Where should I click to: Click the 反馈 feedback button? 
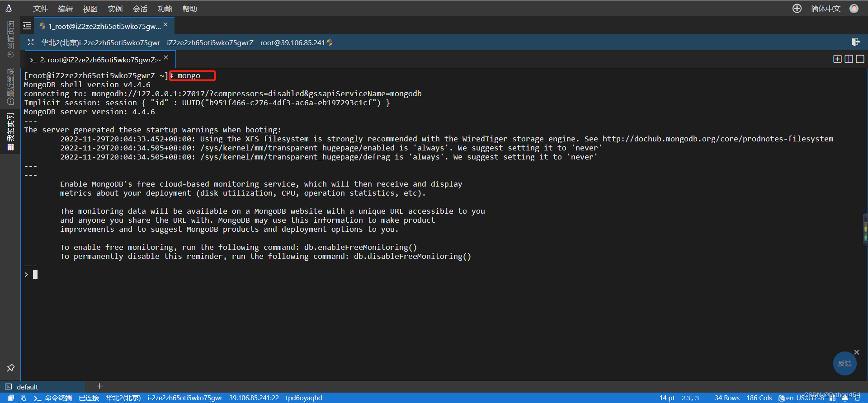[844, 364]
